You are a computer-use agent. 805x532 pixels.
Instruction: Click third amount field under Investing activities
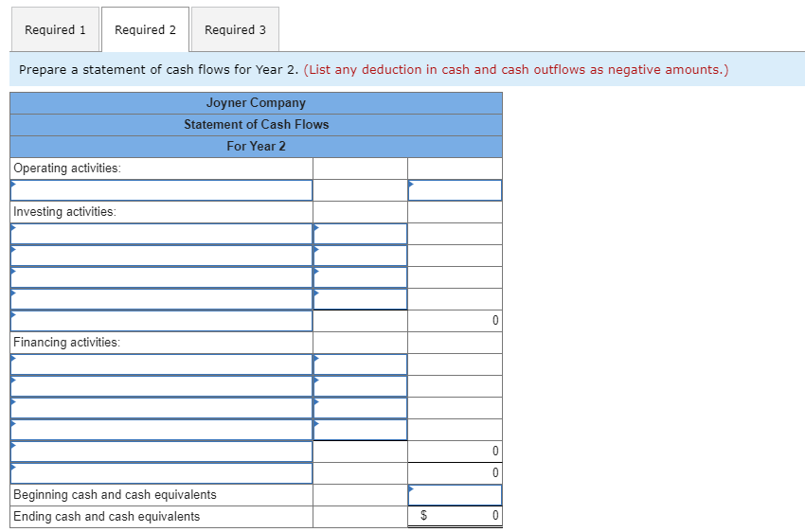[x=360, y=277]
